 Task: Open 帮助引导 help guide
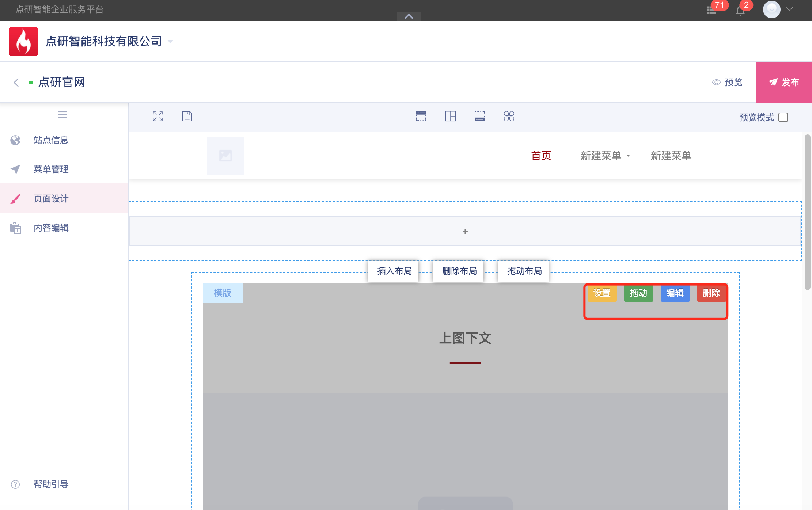[51, 484]
